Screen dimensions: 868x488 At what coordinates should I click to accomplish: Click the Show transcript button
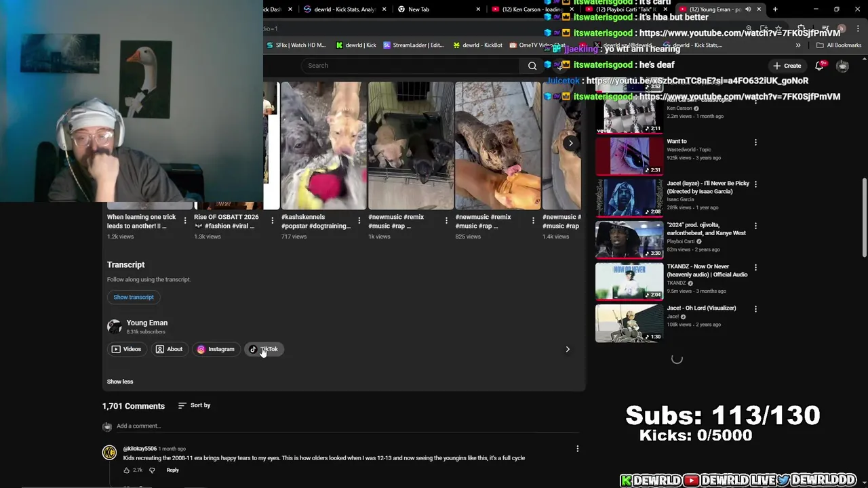click(x=134, y=297)
